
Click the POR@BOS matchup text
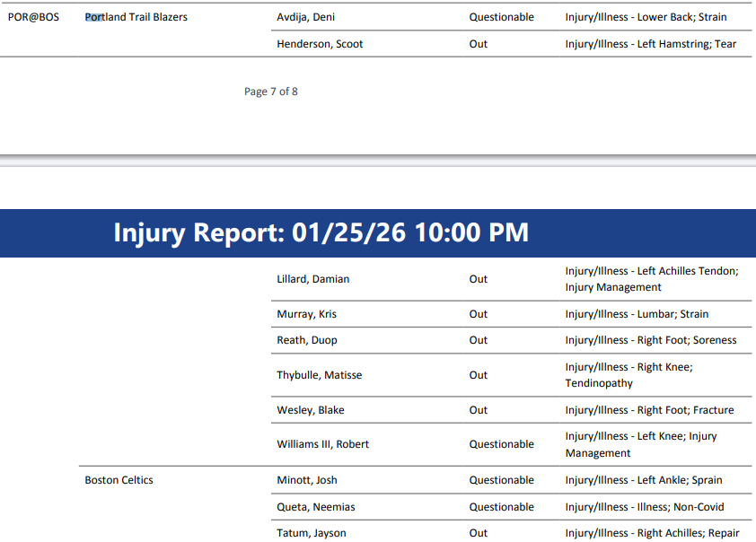(x=33, y=17)
